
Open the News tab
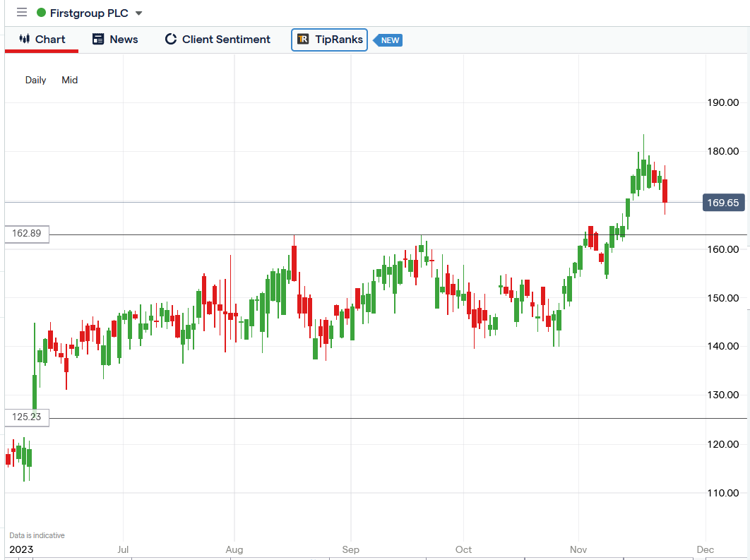[x=115, y=40]
